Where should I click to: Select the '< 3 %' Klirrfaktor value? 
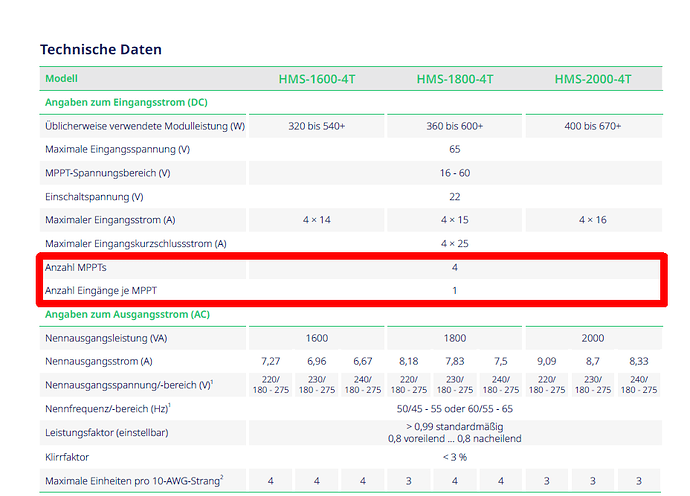coord(455,457)
